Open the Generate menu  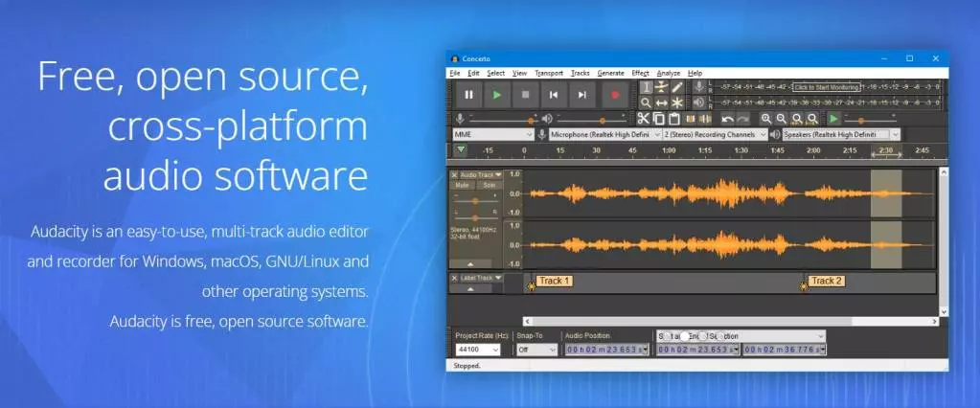(x=610, y=73)
